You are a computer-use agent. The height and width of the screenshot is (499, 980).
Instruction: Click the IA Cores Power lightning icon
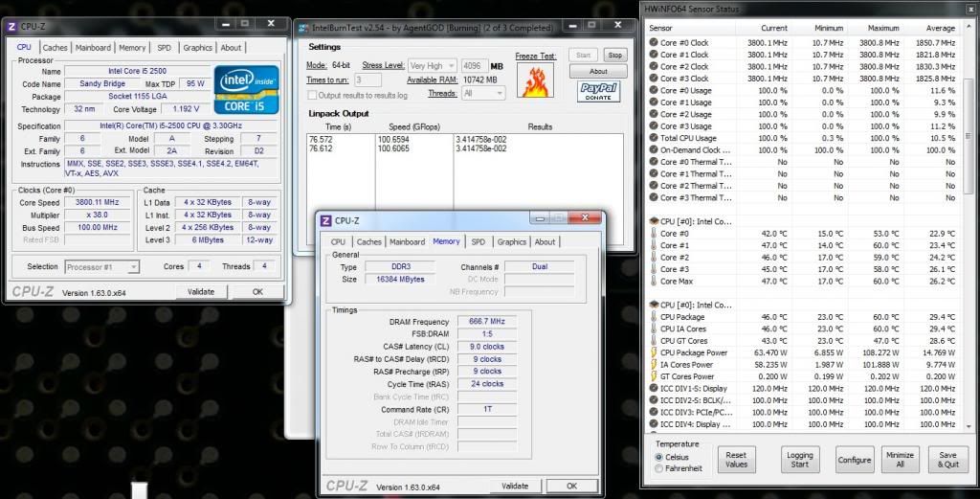pyautogui.click(x=654, y=364)
